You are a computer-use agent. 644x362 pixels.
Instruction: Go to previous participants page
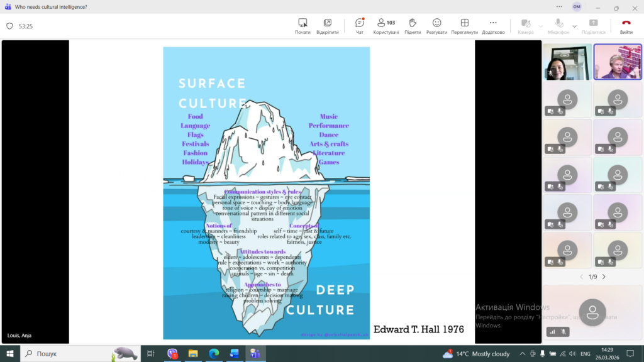(x=581, y=277)
